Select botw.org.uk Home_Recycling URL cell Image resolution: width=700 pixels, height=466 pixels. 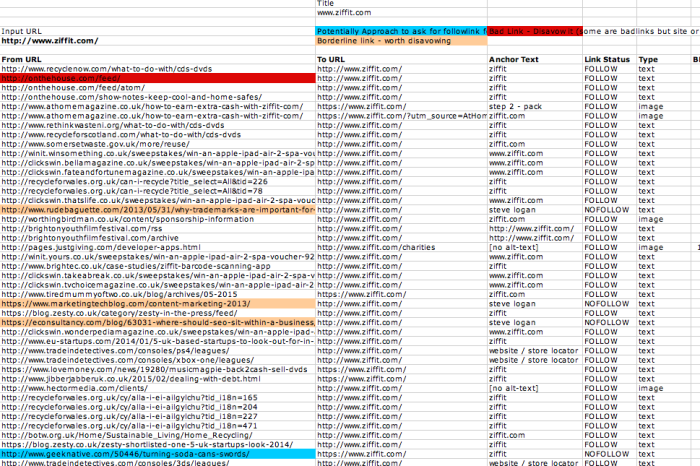[x=158, y=435]
